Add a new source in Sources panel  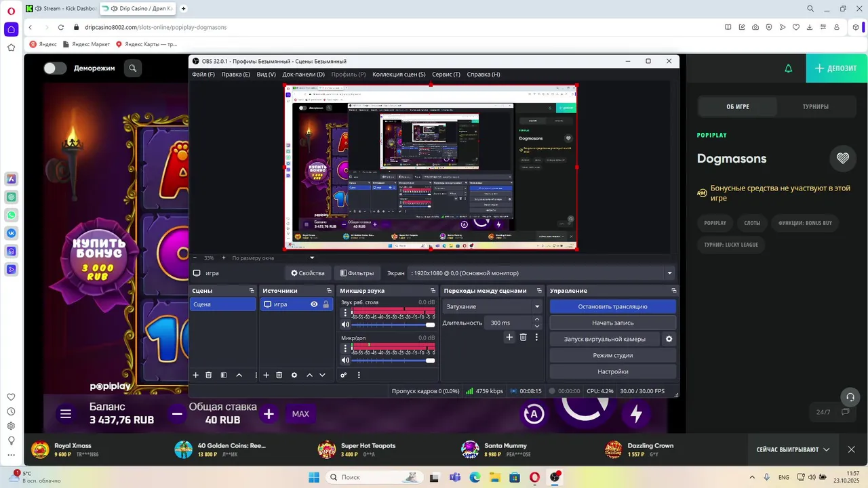[x=267, y=375]
